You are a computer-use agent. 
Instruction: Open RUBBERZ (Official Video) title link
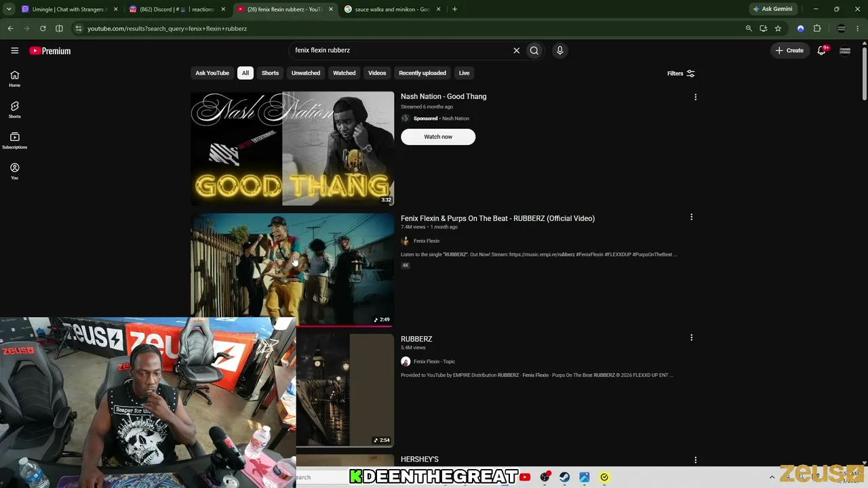pos(498,218)
